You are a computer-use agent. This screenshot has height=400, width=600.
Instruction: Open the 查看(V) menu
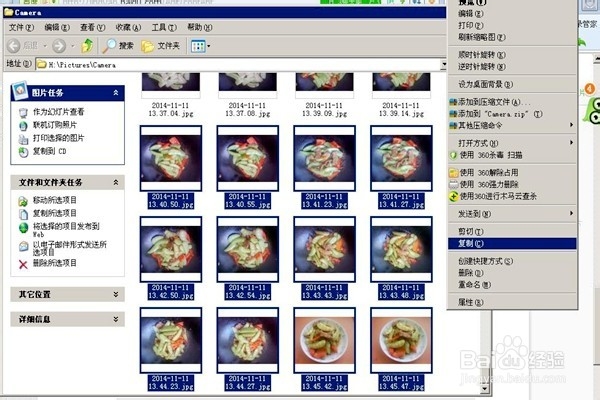pyautogui.click(x=92, y=27)
